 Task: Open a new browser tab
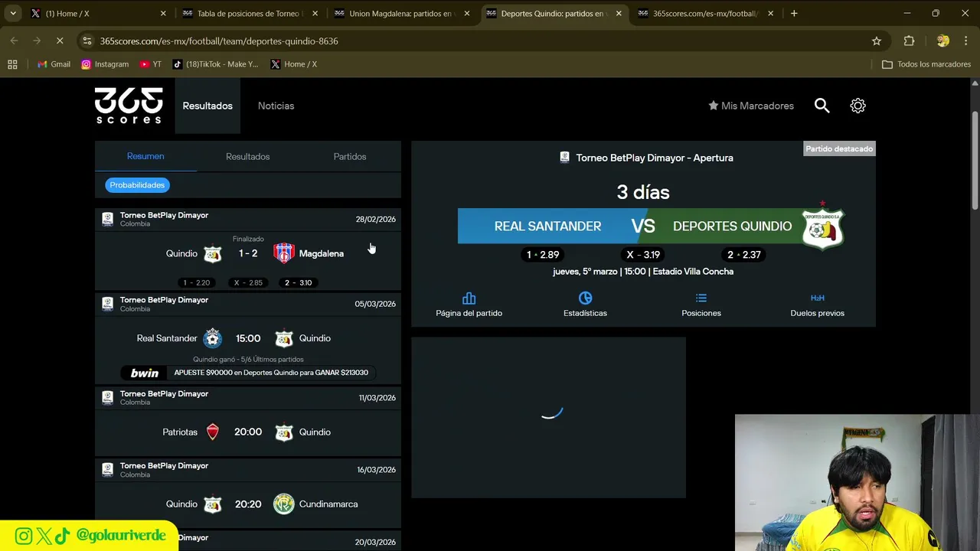coord(794,13)
